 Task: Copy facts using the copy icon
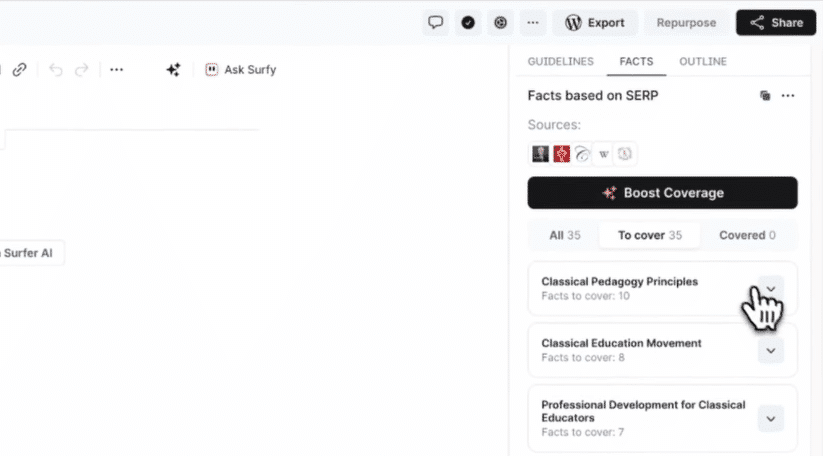(765, 96)
